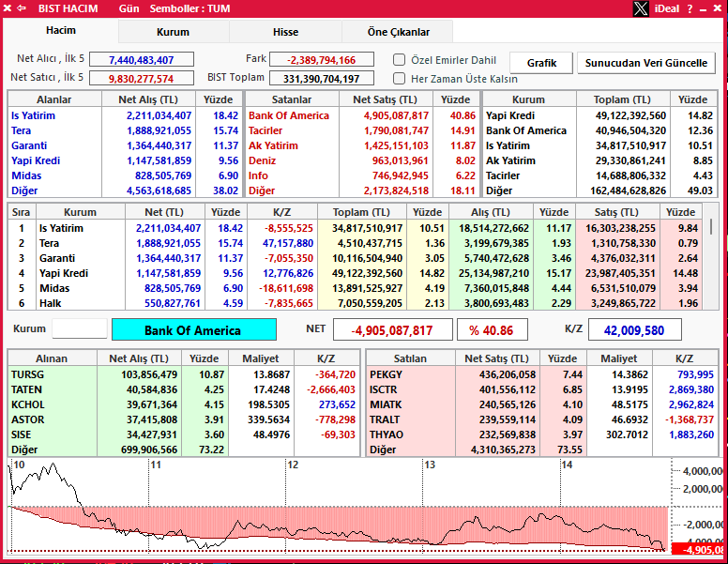Click BIST Toplam value 331,390,704,197

coord(322,79)
